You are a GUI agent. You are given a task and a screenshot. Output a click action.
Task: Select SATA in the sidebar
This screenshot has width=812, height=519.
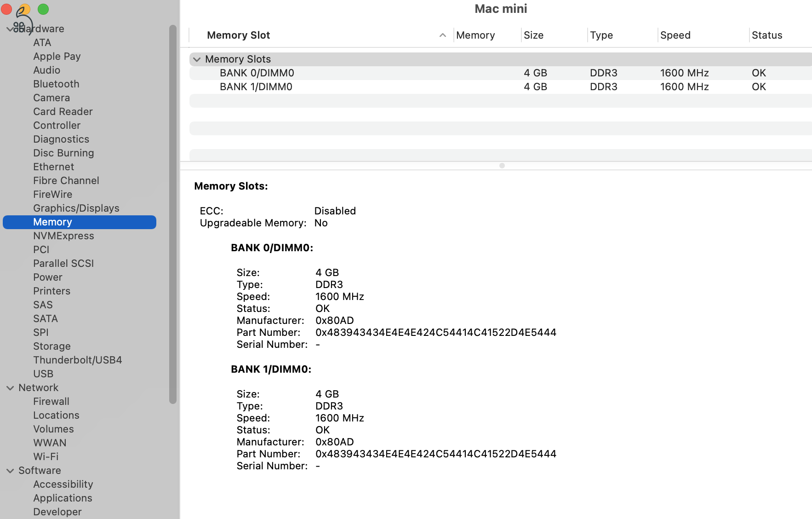tap(45, 319)
